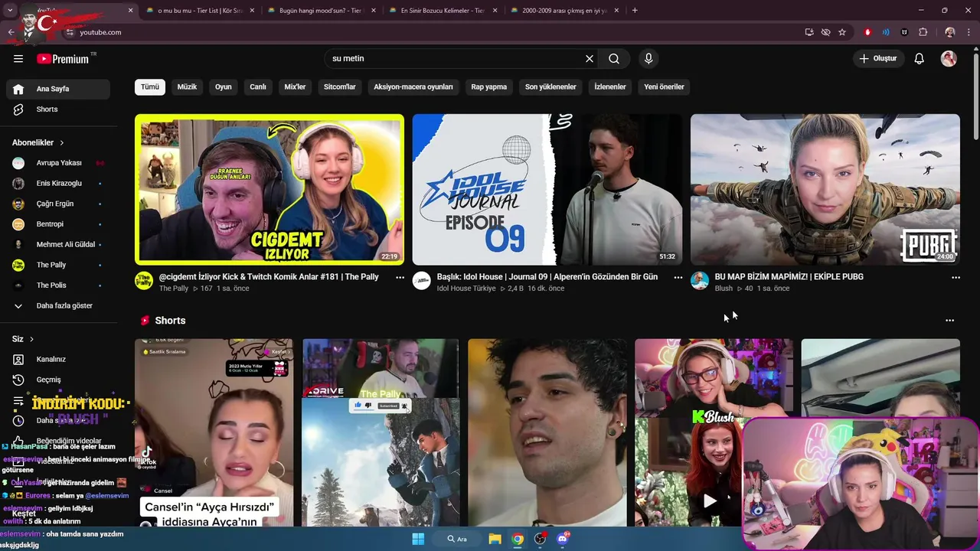Open Geçmiş history in the sidebar
Screen dimensions: 980x551
(58, 380)
